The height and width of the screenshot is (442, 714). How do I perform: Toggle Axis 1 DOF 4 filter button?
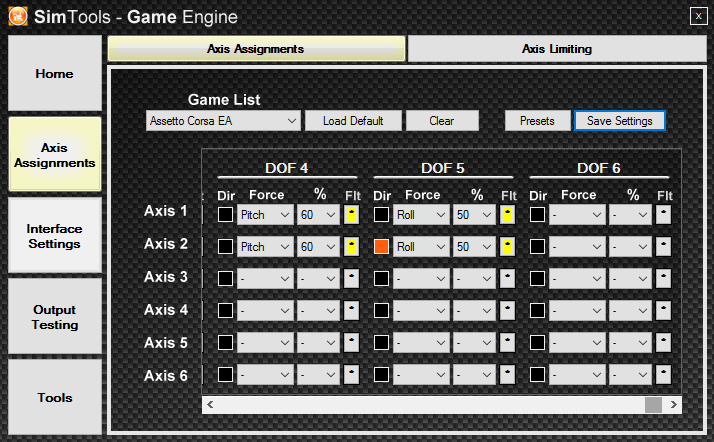click(352, 214)
